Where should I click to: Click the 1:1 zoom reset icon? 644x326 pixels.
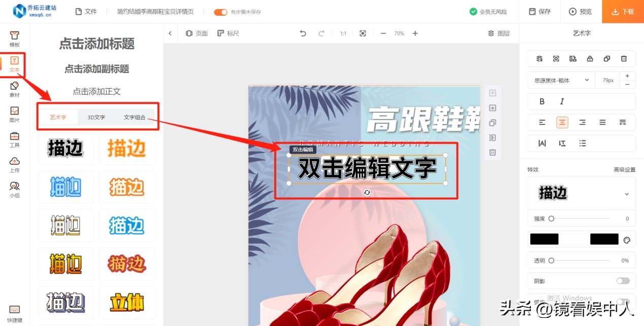click(x=343, y=33)
